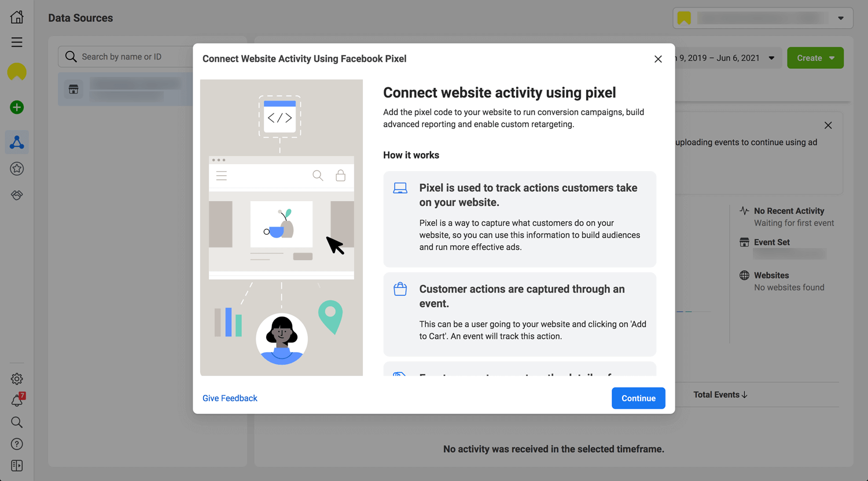Open the handshake Partner Integrations icon

click(x=17, y=195)
